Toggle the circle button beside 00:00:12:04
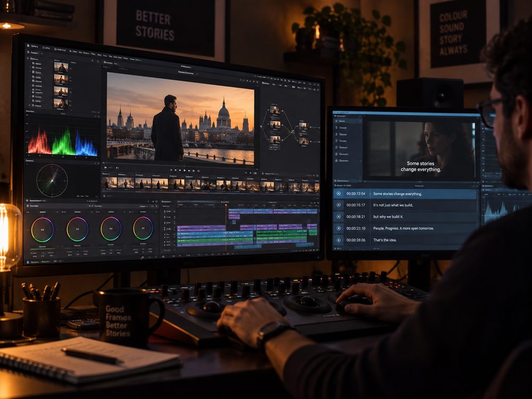Screen dimensions: 532x399 338,194
